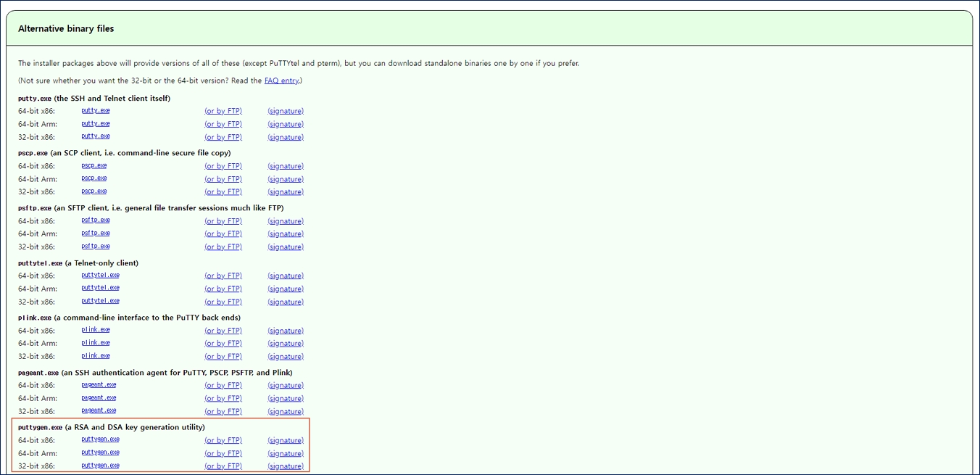Download 64-bit Arm pscp.exe
This screenshot has height=475, width=980.
pos(94,178)
